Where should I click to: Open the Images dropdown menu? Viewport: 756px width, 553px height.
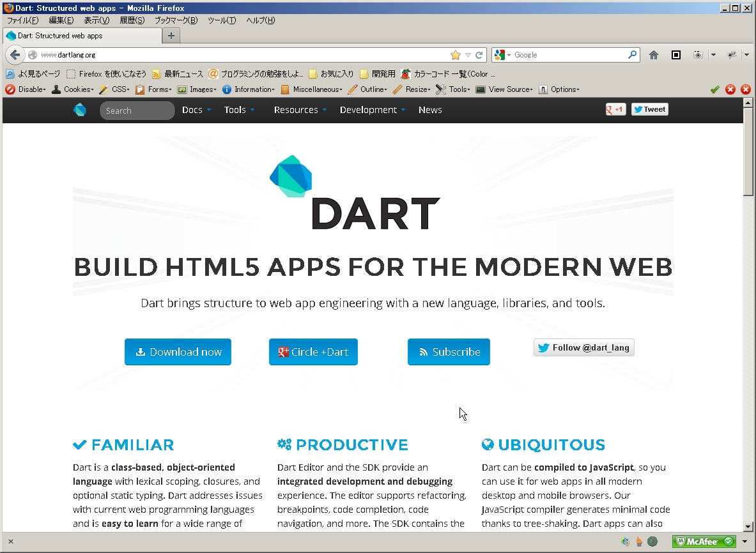point(197,89)
